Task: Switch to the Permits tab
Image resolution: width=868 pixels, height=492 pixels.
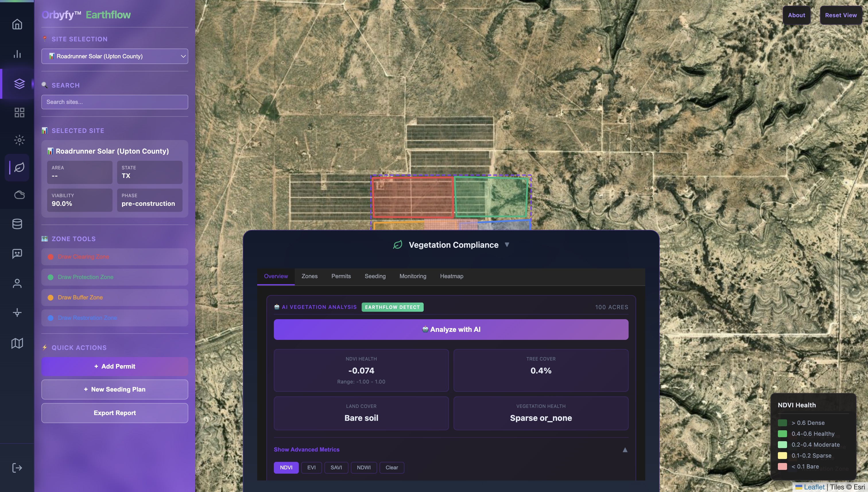Action: coord(341,276)
